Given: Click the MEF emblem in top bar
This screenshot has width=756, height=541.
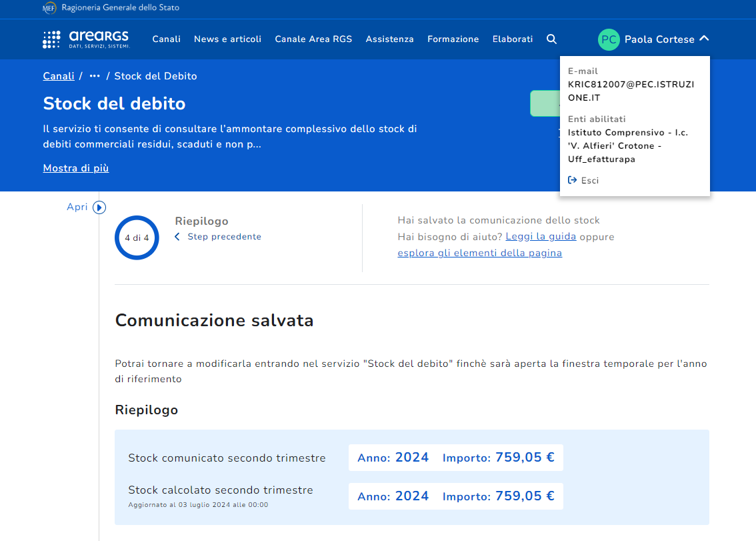Looking at the screenshot, I should tap(49, 8).
